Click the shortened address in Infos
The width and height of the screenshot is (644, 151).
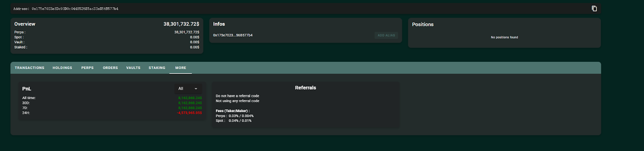(x=233, y=35)
